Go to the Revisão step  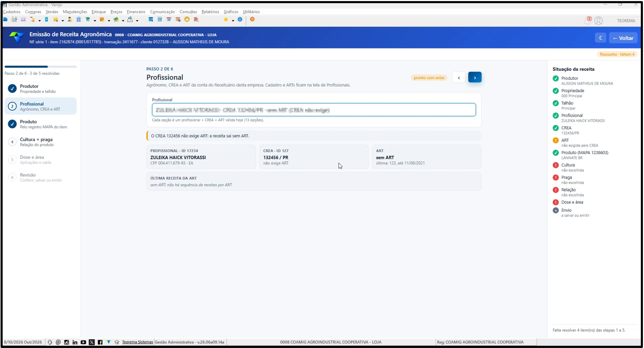41,177
